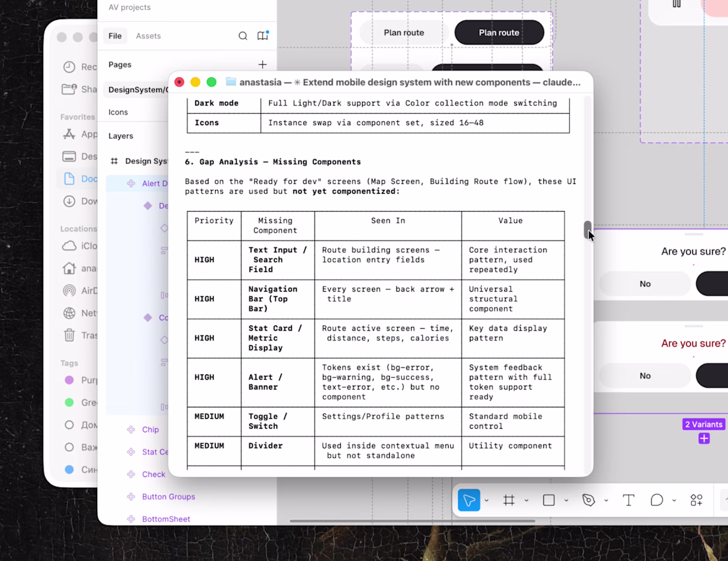The width and height of the screenshot is (728, 561).
Task: Click the '6. Gap Analysis' heading
Action: pyautogui.click(x=273, y=162)
